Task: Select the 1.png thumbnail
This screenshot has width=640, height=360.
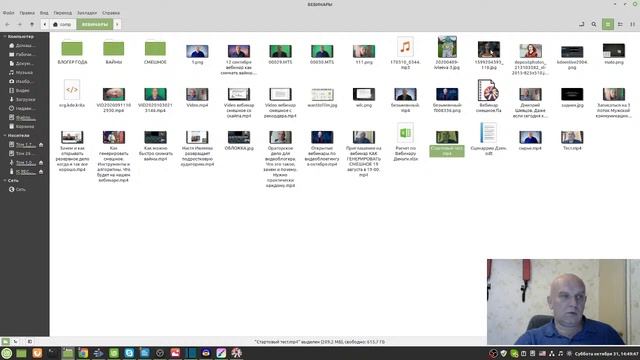Action: [x=197, y=51]
